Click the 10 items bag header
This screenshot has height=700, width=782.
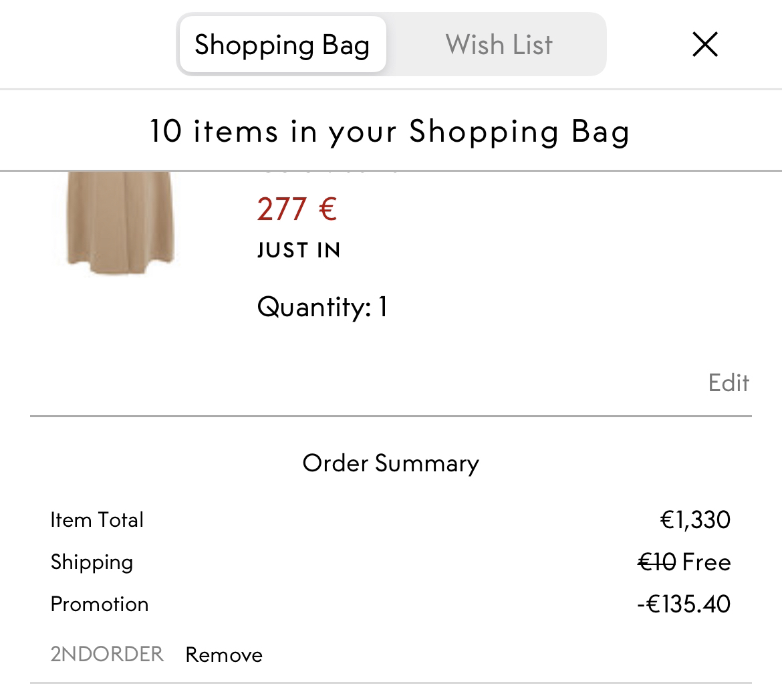(x=390, y=130)
